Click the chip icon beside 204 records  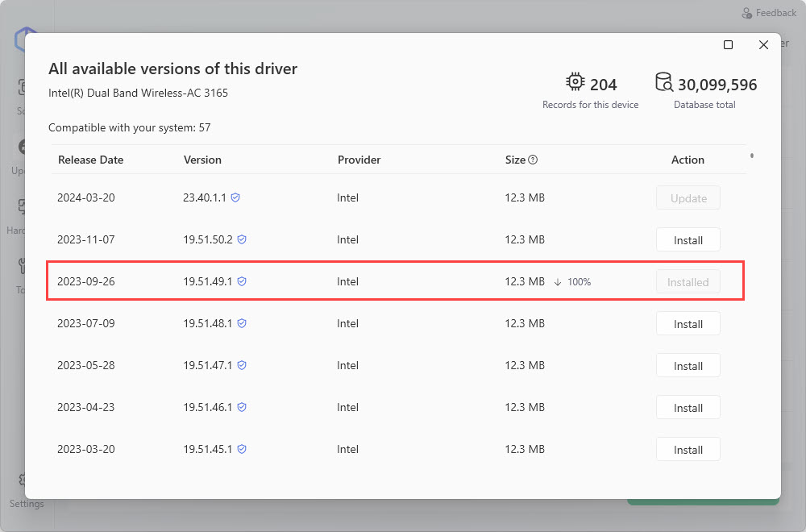575,83
